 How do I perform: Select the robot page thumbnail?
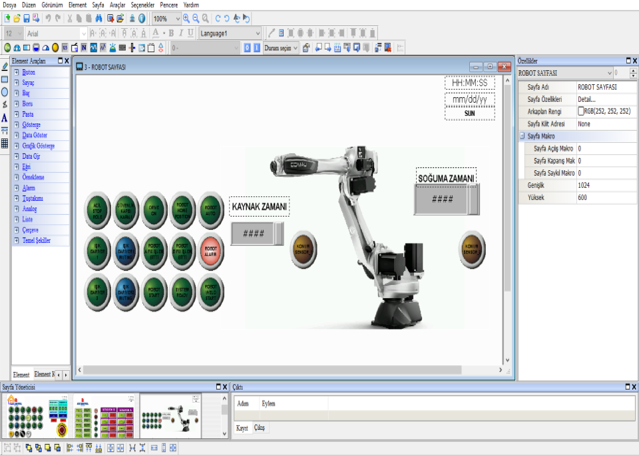[x=168, y=414]
